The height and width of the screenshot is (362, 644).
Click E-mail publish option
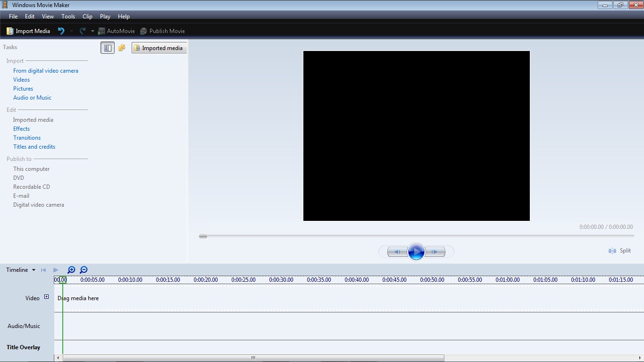pyautogui.click(x=21, y=196)
